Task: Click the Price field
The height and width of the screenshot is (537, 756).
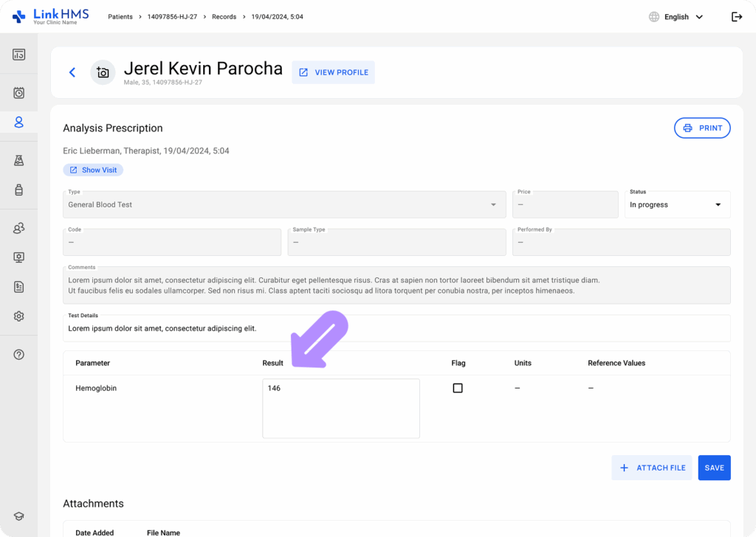Action: click(x=565, y=204)
